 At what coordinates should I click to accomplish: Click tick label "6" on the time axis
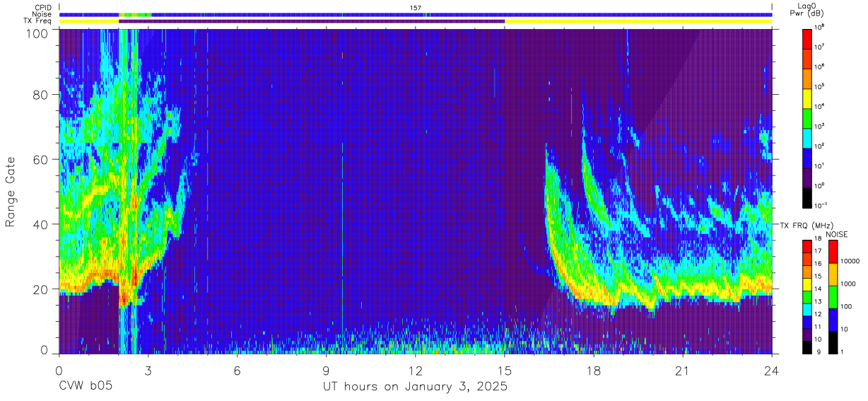[x=237, y=371]
